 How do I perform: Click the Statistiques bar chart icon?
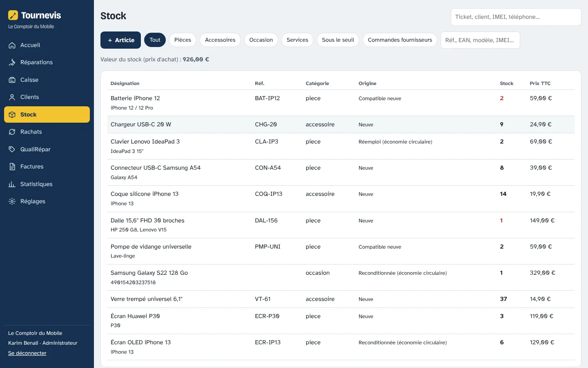(12, 184)
